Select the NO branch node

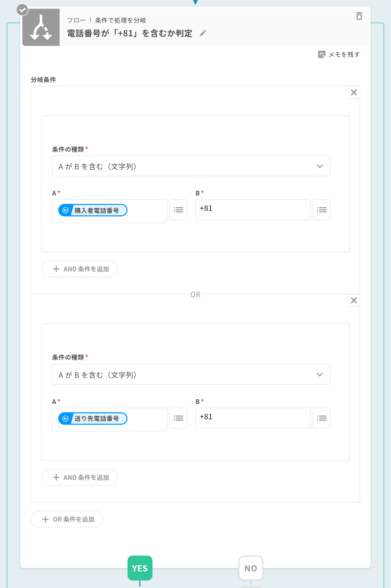(251, 568)
